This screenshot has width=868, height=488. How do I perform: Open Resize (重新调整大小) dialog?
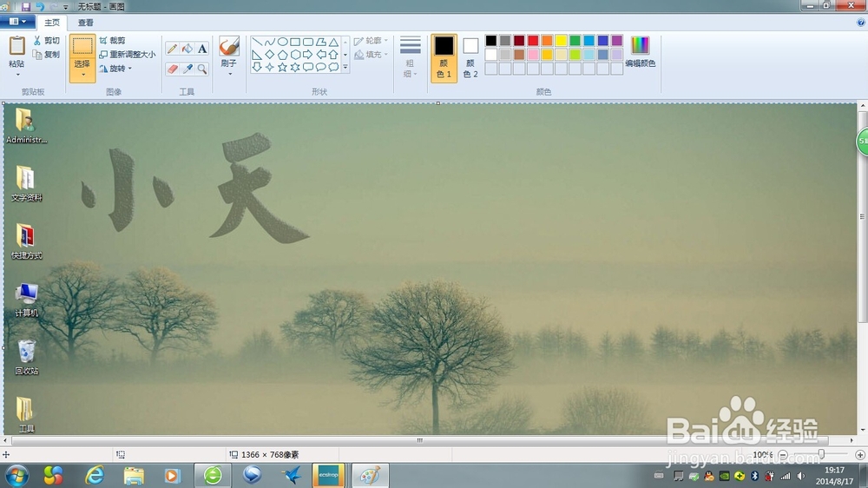[128, 55]
